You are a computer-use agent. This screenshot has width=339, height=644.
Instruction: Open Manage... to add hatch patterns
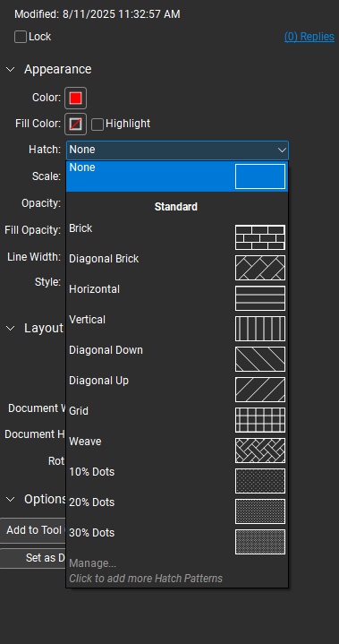177,571
